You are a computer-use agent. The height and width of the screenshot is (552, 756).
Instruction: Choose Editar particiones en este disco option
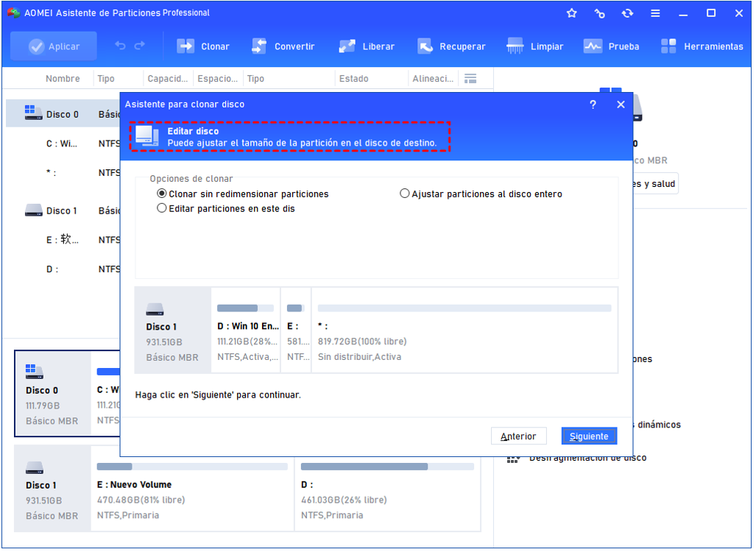coord(162,208)
